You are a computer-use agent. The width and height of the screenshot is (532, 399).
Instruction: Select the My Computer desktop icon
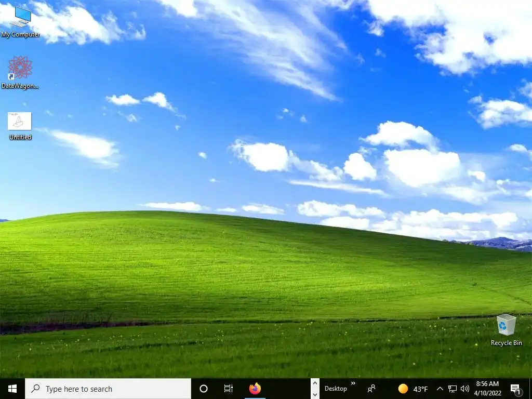coord(20,22)
